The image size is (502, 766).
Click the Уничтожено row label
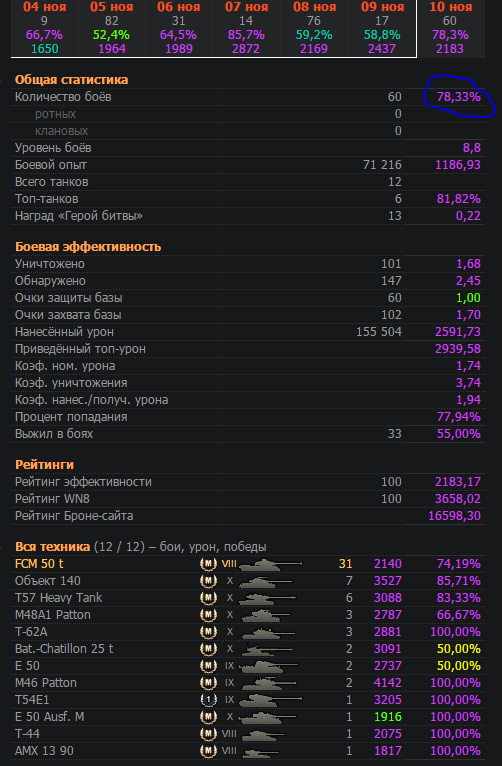(50, 264)
